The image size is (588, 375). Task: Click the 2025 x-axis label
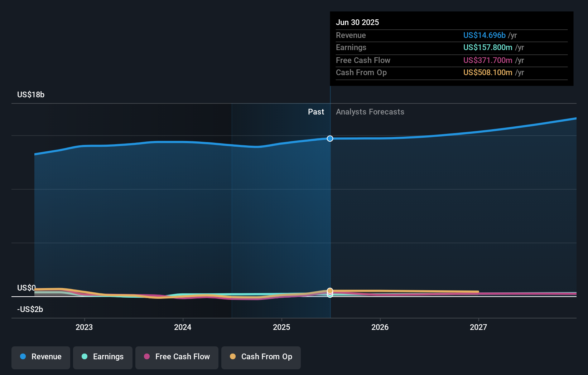281,327
